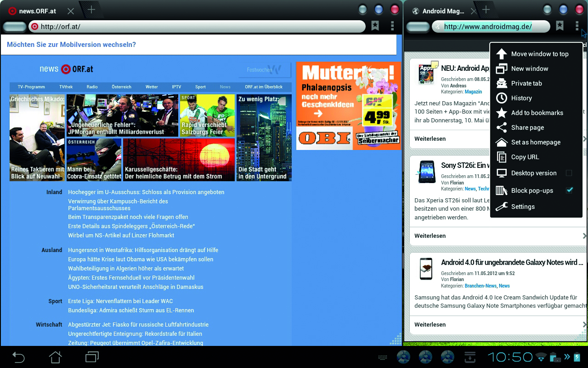
Task: Click the share icon beside Share page
Action: pos(501,127)
